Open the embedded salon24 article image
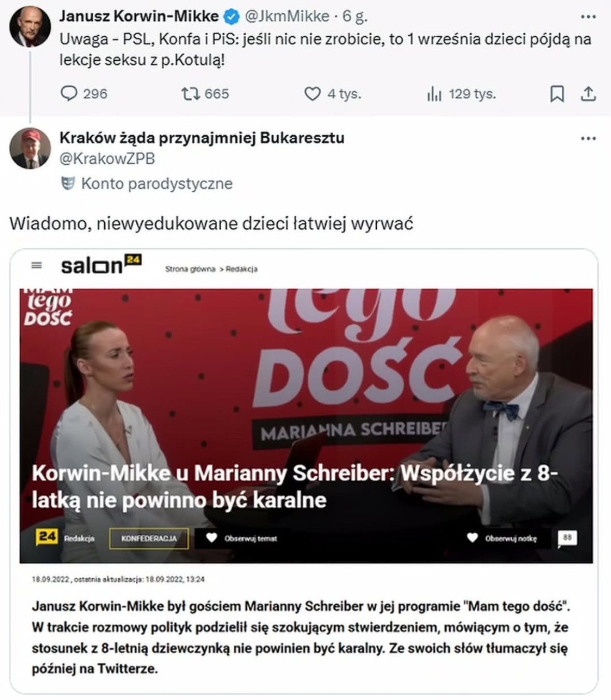611x700 pixels. (x=306, y=426)
